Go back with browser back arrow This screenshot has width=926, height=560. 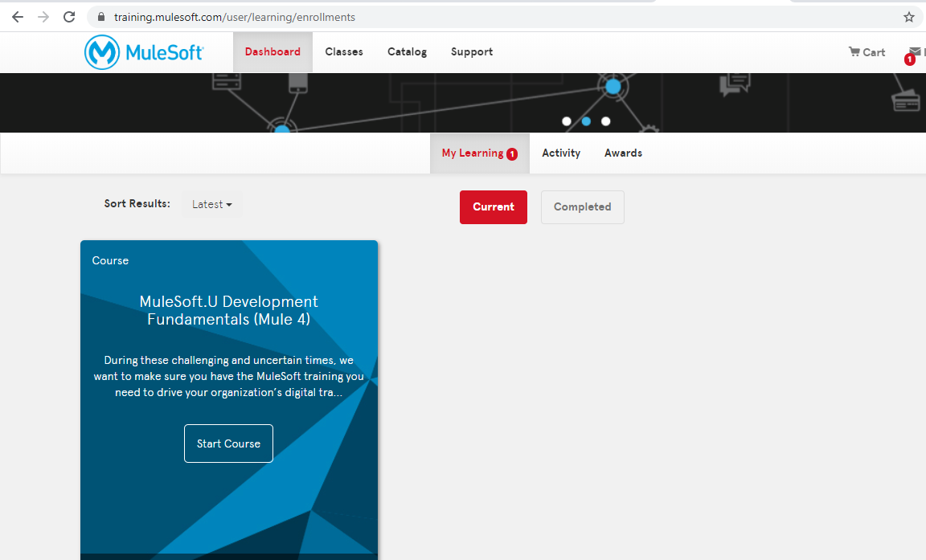pyautogui.click(x=17, y=17)
